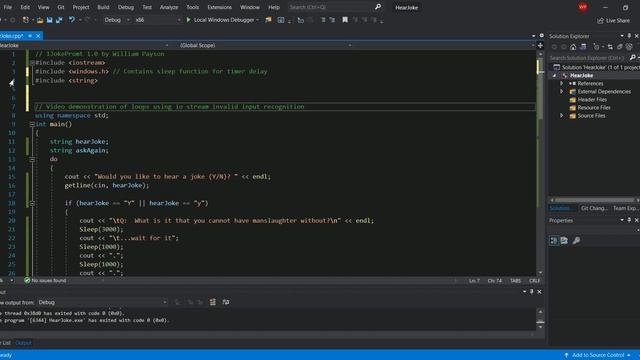
Task: Click the Solution Explorer search magnifier icon
Action: click(633, 58)
